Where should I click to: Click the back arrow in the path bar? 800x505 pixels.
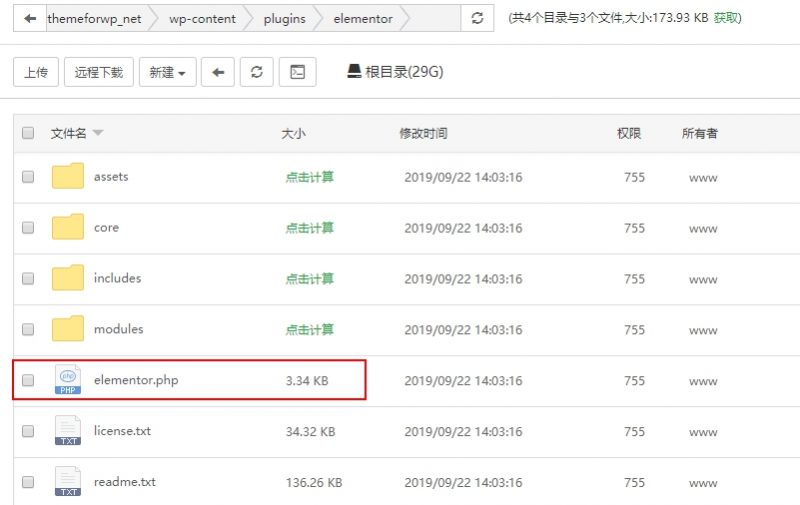tap(30, 19)
